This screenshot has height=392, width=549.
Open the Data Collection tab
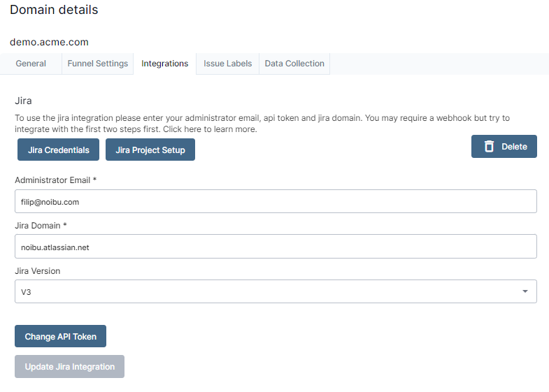(294, 64)
